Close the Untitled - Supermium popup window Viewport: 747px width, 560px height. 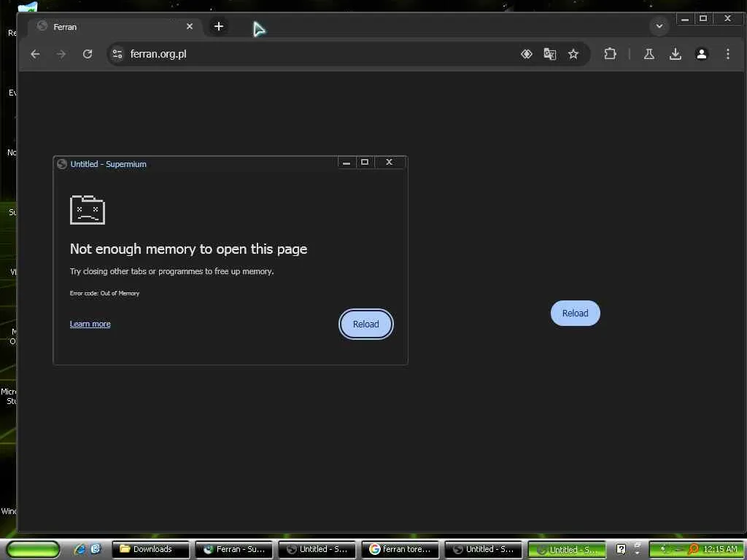[x=390, y=163]
